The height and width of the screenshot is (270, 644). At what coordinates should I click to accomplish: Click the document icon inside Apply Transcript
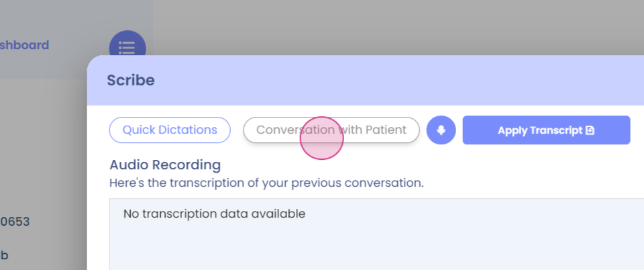590,130
